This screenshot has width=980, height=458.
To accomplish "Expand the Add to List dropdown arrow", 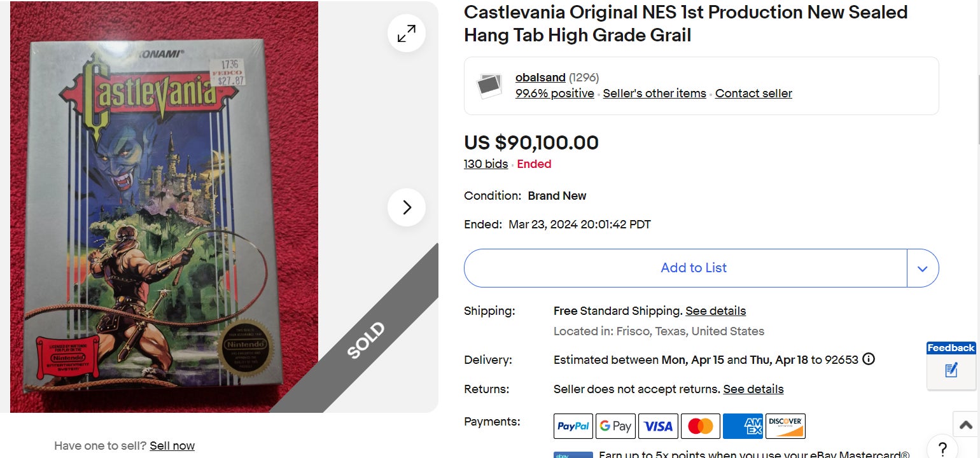I will coord(923,268).
